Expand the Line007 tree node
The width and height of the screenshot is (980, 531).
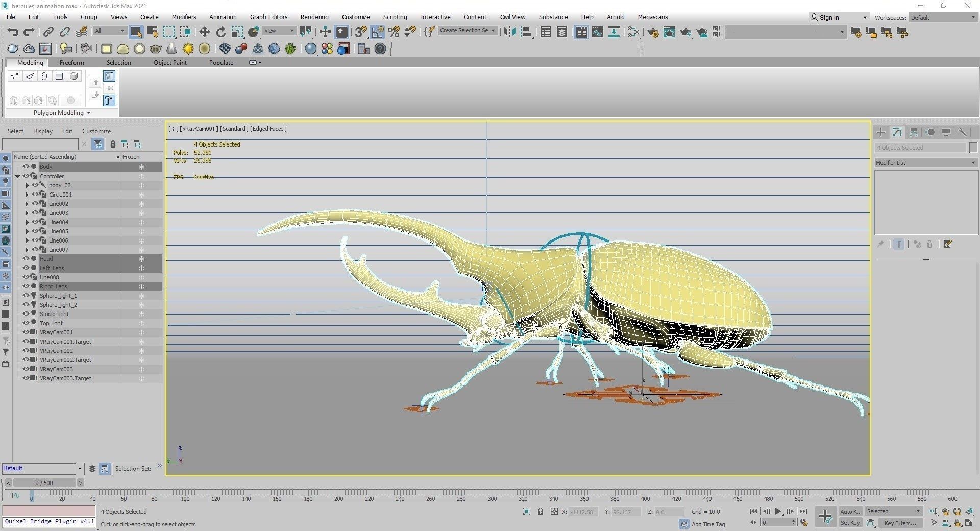click(x=27, y=250)
